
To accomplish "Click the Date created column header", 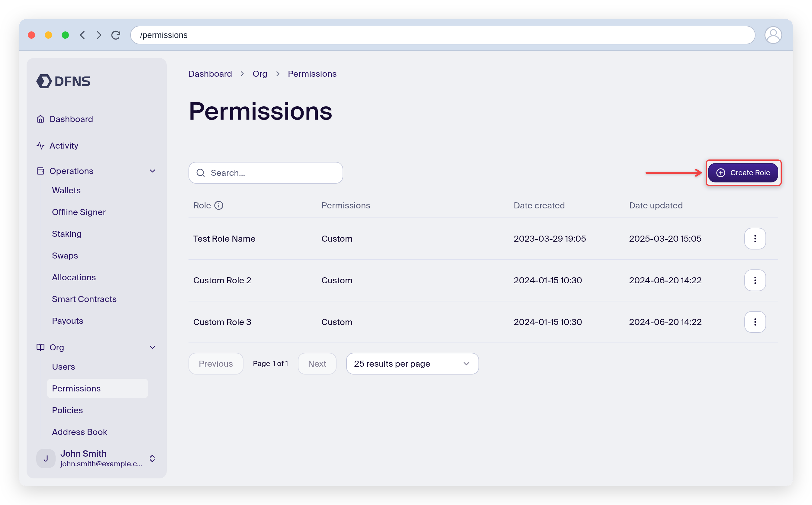I will click(539, 205).
